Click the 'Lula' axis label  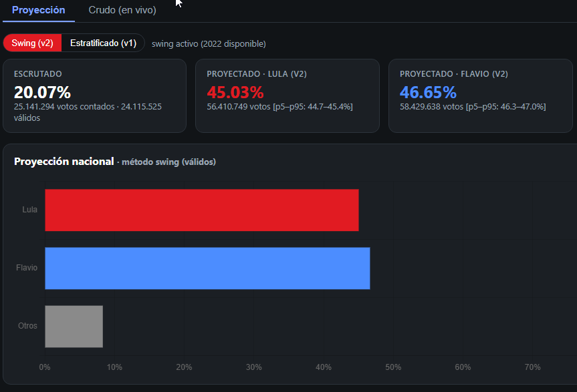[x=30, y=210]
